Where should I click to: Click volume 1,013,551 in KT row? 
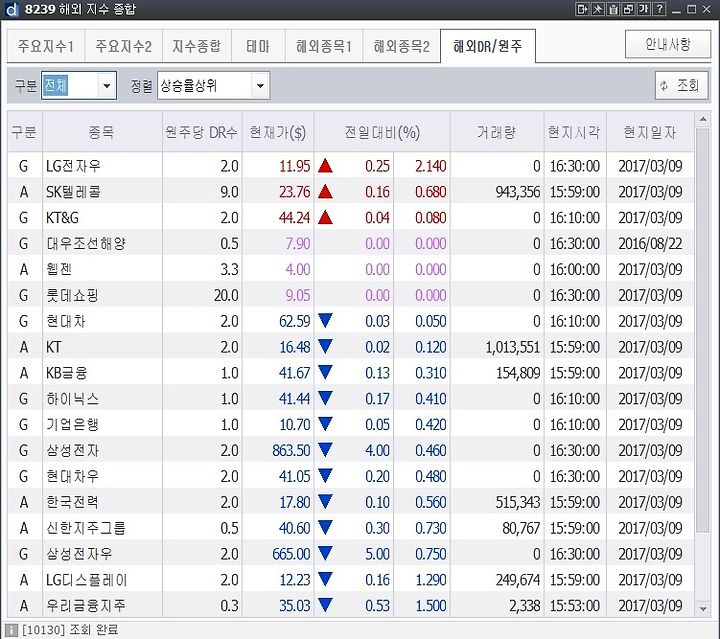click(x=512, y=347)
